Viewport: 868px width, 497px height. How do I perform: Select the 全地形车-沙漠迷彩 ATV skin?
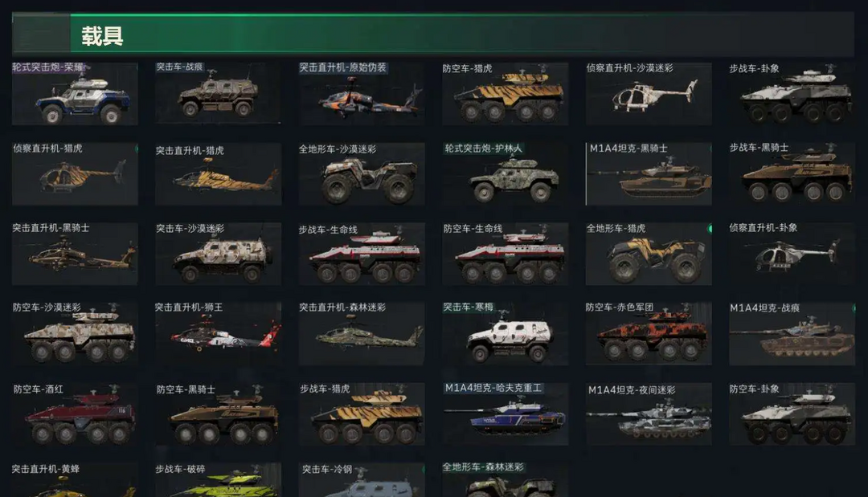(362, 173)
